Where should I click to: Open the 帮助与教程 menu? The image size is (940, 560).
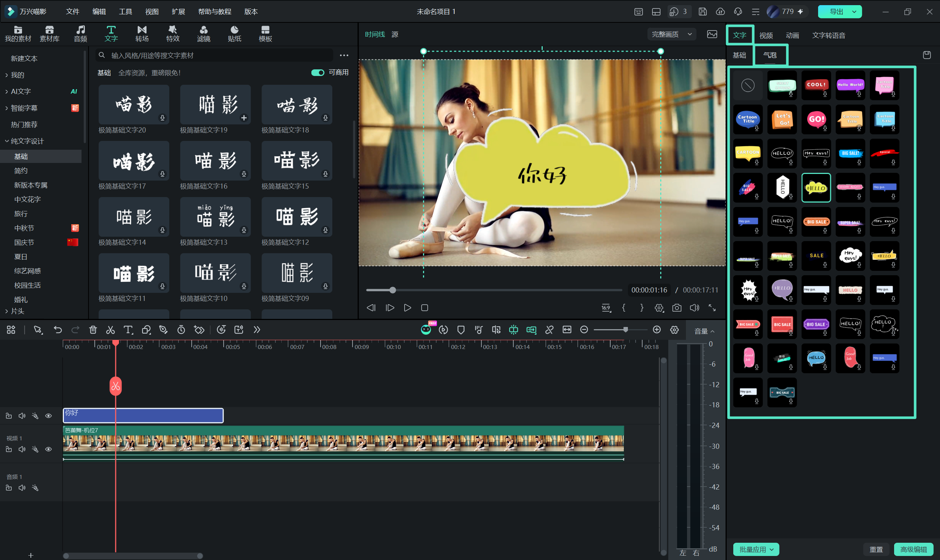pos(214,12)
